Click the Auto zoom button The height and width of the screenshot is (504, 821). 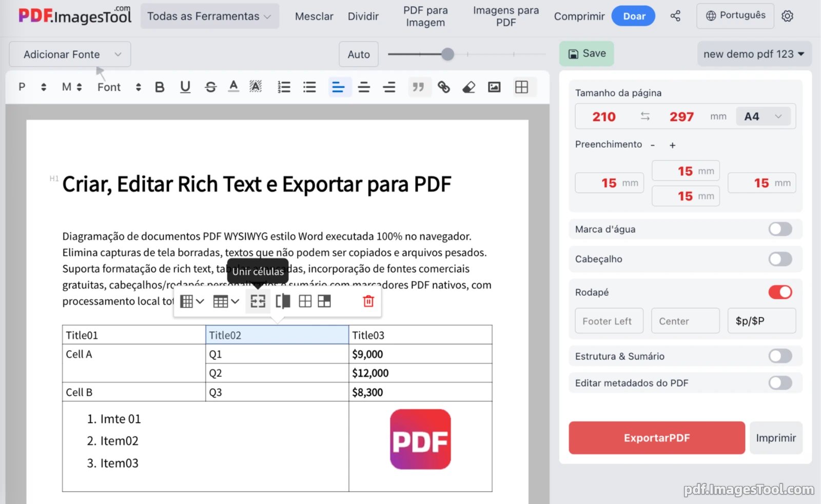(359, 54)
